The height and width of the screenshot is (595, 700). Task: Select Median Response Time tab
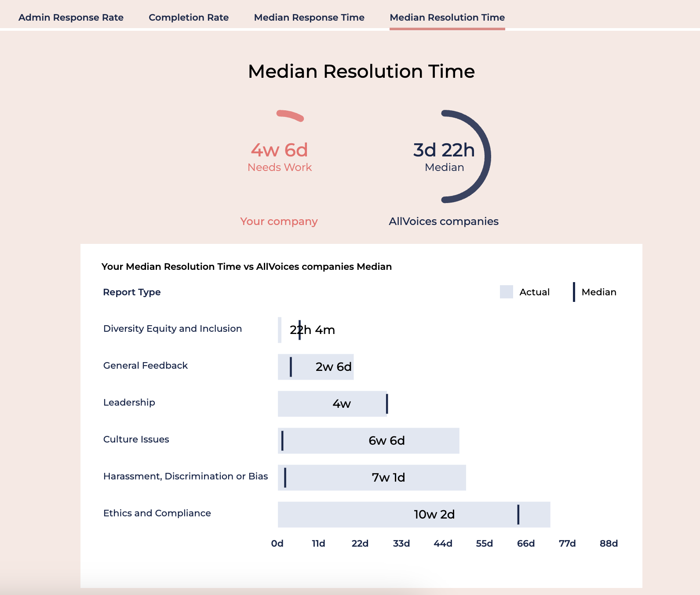point(309,18)
